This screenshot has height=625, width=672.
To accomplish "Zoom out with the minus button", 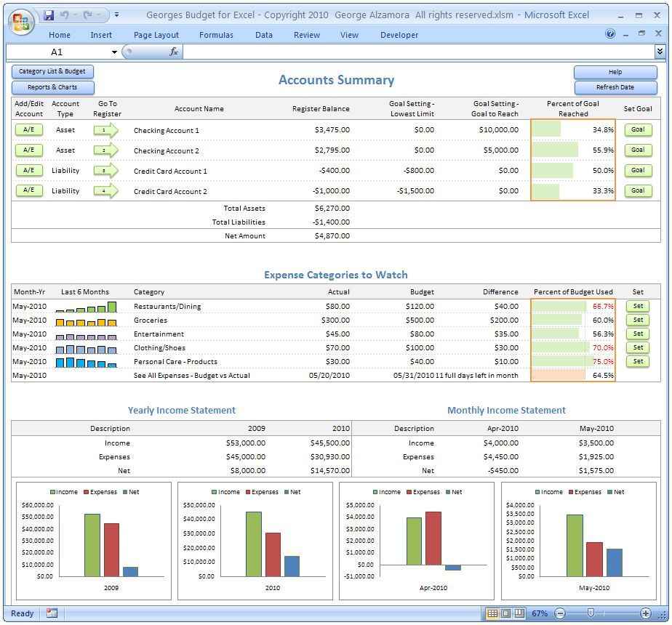I will point(560,613).
